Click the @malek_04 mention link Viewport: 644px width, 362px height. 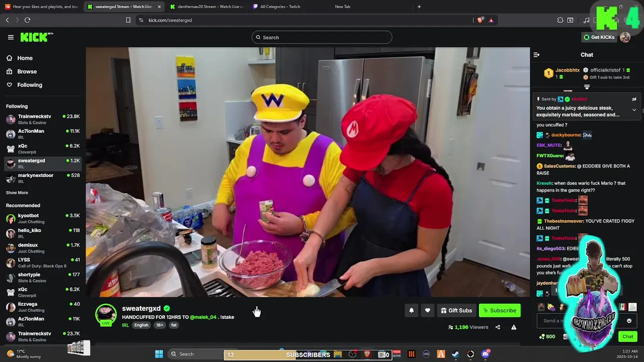(203, 317)
